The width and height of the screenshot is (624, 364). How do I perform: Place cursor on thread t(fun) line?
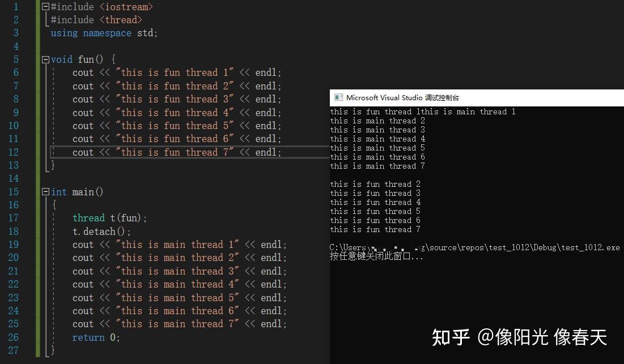coord(109,218)
